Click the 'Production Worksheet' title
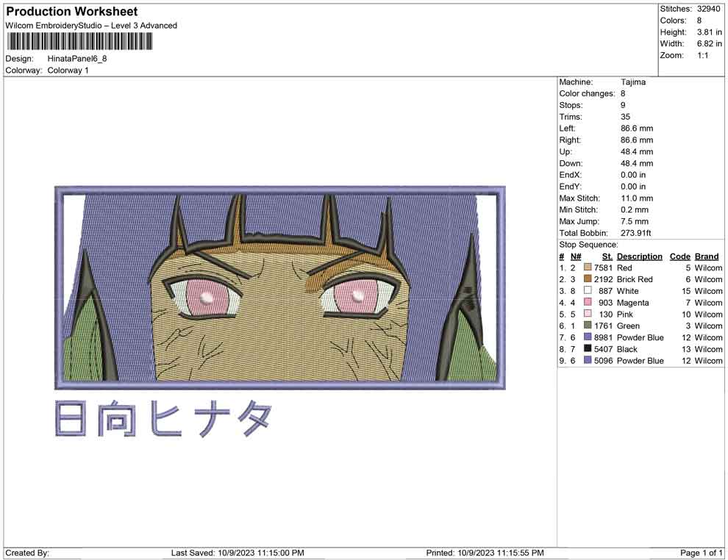The width and height of the screenshot is (728, 560). click(72, 12)
